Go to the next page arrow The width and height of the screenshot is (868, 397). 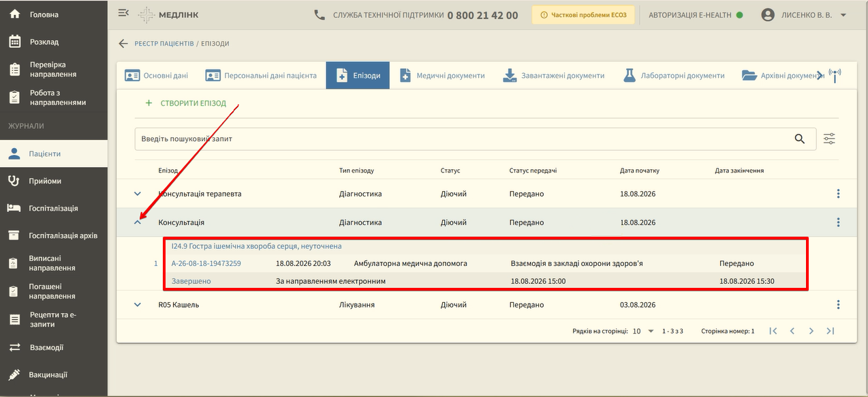pyautogui.click(x=811, y=331)
